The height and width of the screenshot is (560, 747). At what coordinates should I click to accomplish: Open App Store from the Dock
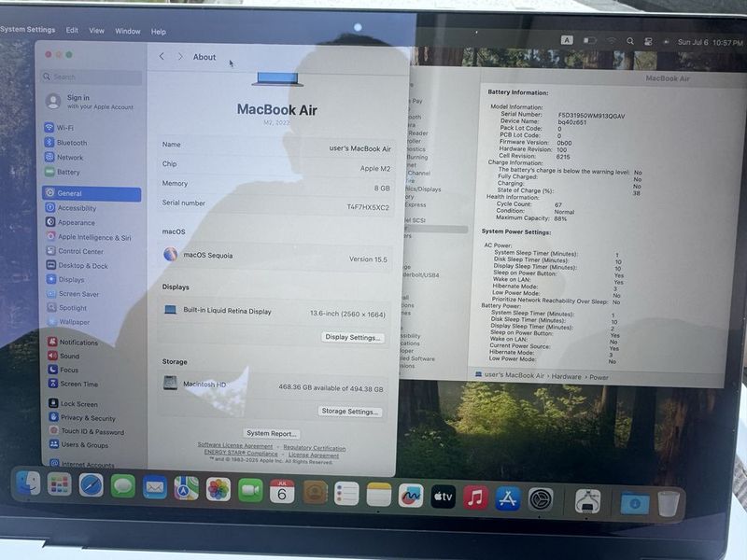[508, 498]
